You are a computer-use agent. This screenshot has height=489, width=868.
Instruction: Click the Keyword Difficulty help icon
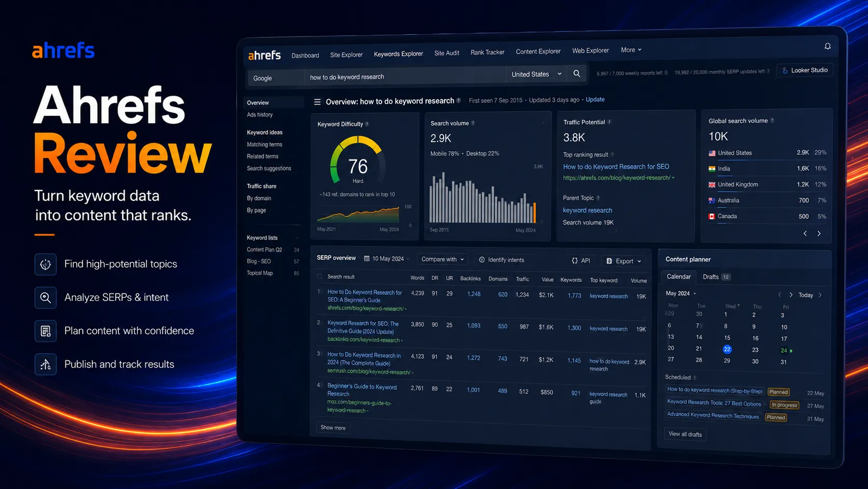click(x=367, y=124)
